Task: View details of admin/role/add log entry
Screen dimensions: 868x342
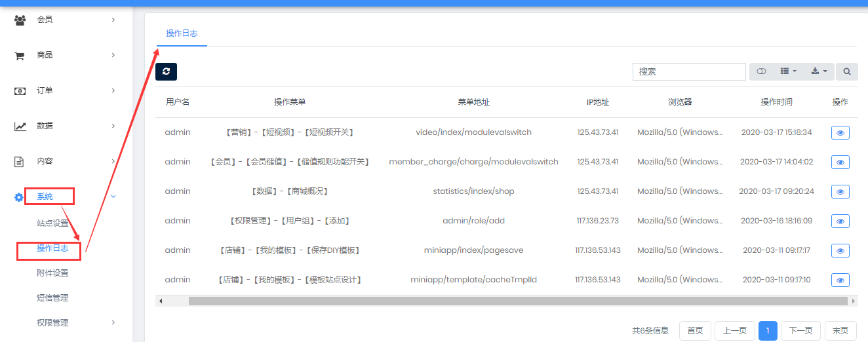Action: click(x=840, y=221)
